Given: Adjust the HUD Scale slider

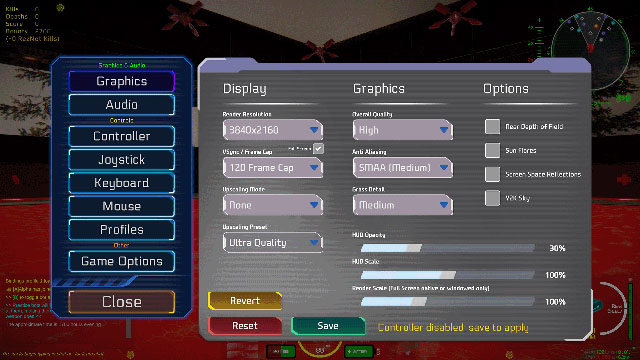Looking at the screenshot, I should click(448, 275).
